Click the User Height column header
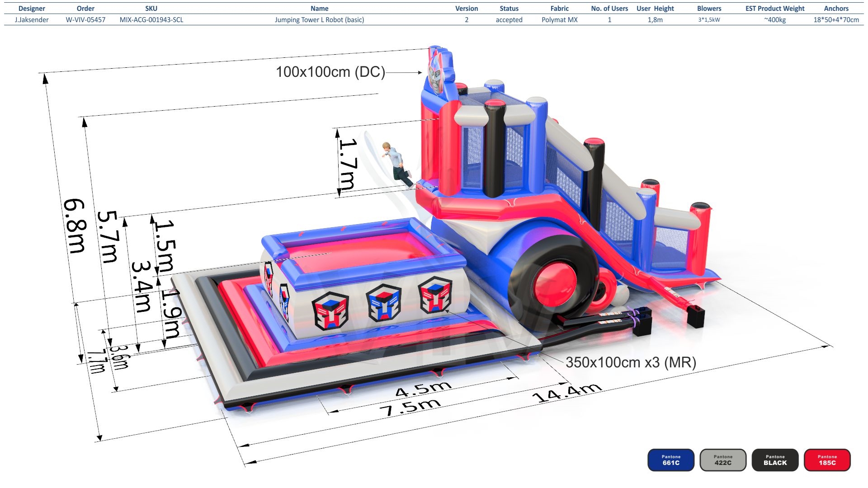Image resolution: width=868 pixels, height=488 pixels. pos(655,9)
